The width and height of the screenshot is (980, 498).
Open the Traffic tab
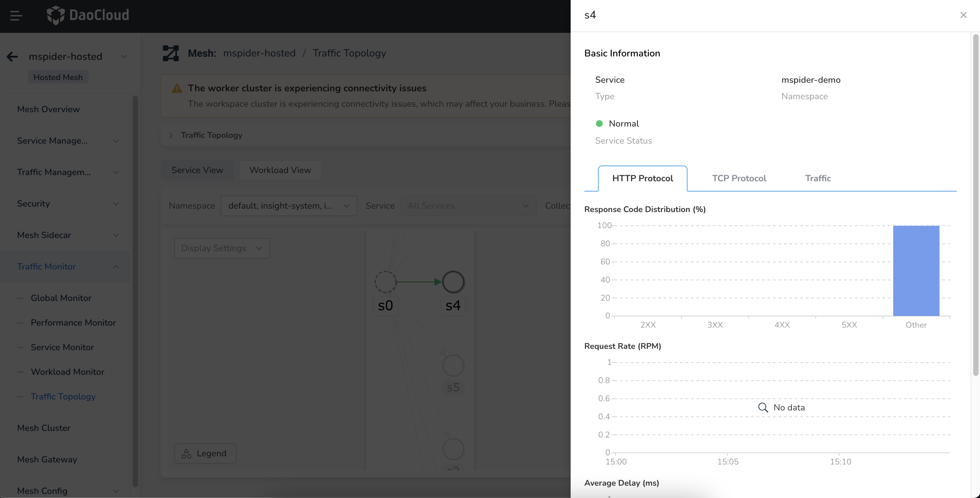click(818, 178)
